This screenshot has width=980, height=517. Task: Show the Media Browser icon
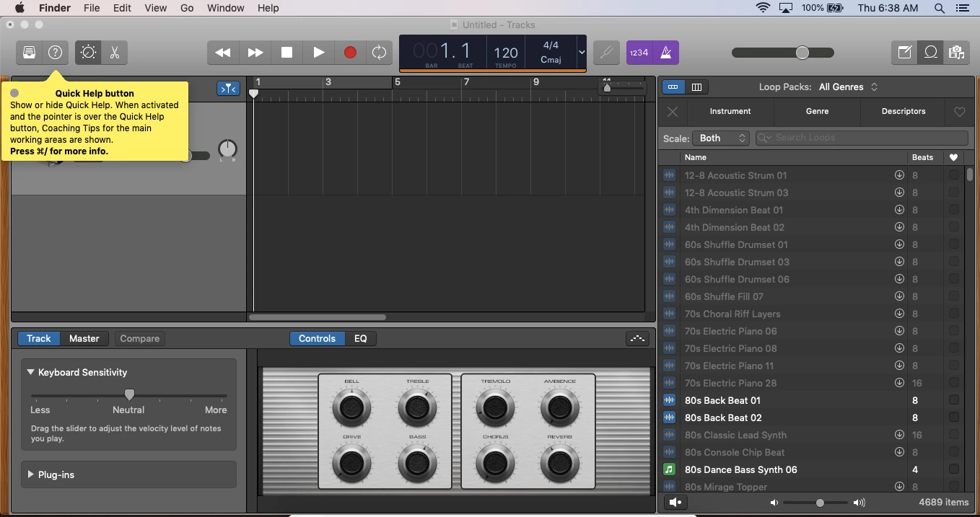[x=957, y=53]
